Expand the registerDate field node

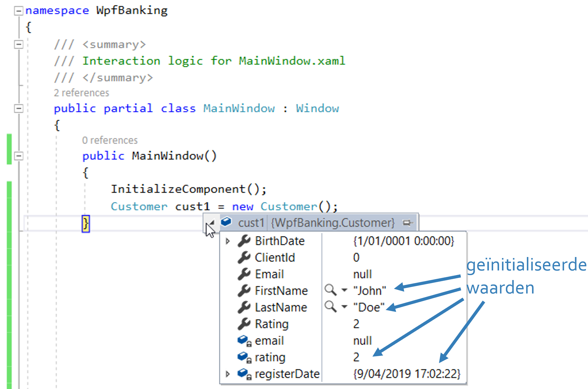pos(228,374)
